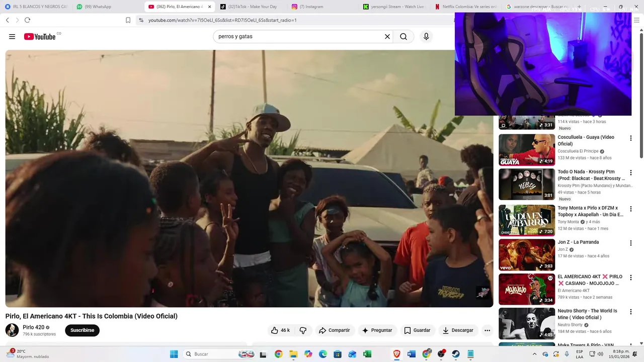The width and height of the screenshot is (644, 362).
Task: Open the Todo O Nada Krossty thumbnail
Action: pos(527,185)
